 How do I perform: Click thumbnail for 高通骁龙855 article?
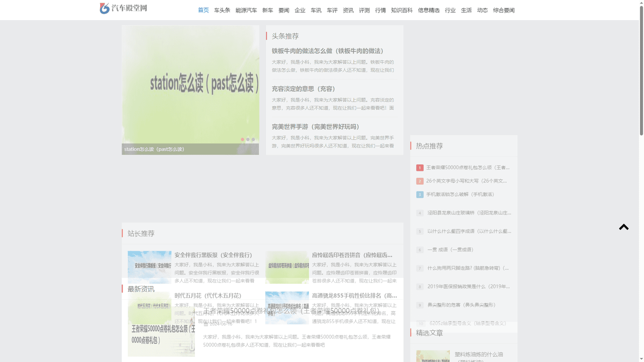click(287, 308)
